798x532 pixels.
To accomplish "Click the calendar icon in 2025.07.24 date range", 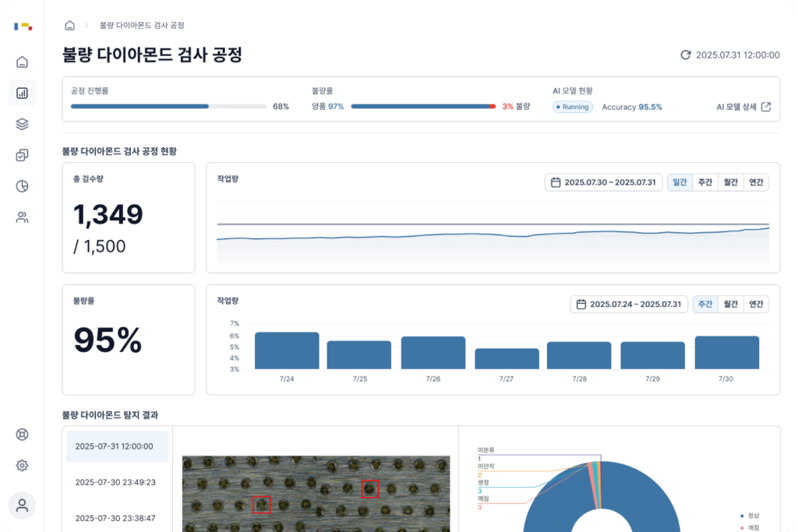I will [581, 304].
